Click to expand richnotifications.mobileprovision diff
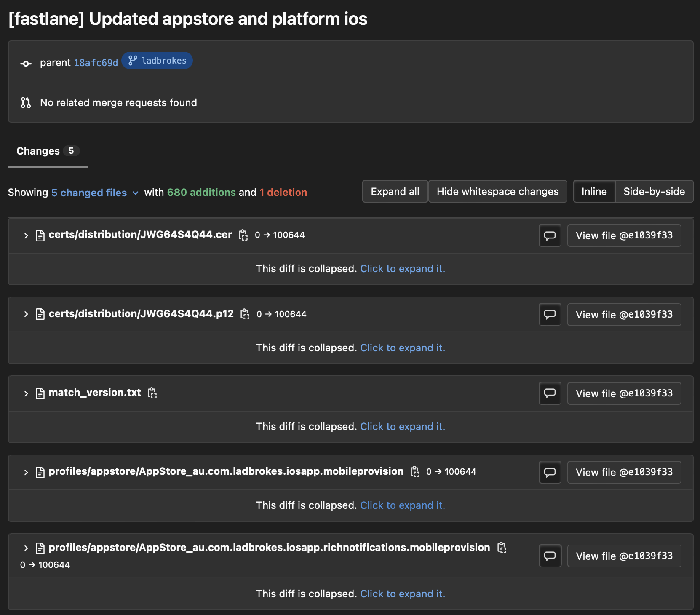The height and width of the screenshot is (615, 700). pos(403,594)
